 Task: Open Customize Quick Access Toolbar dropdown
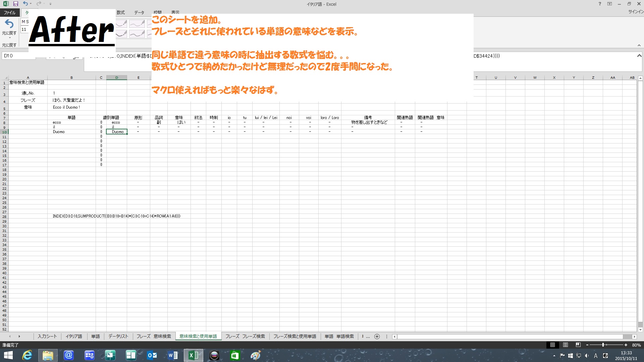point(51,4)
